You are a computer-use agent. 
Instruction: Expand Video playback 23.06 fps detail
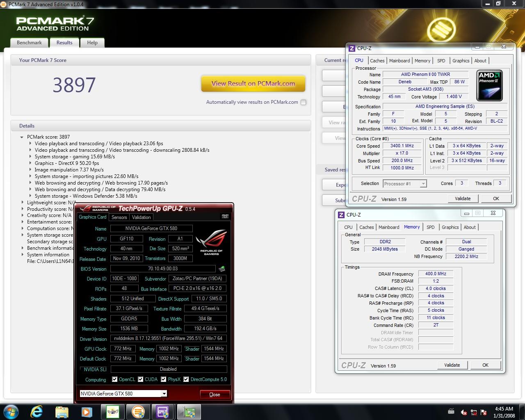tap(30, 144)
